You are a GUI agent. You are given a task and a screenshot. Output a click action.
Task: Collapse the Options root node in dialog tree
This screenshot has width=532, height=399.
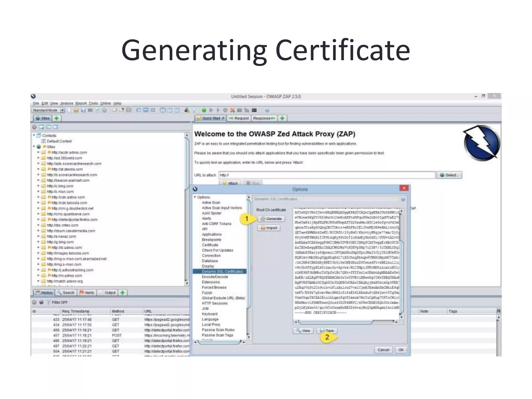(x=195, y=197)
